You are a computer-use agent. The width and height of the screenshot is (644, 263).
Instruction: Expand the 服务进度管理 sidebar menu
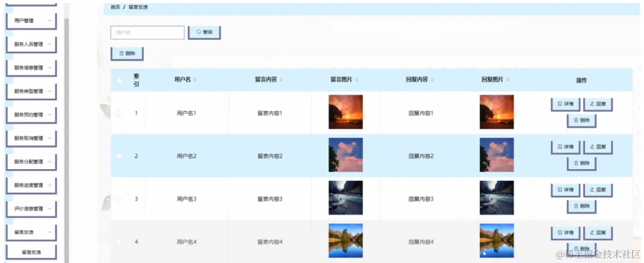(31, 185)
